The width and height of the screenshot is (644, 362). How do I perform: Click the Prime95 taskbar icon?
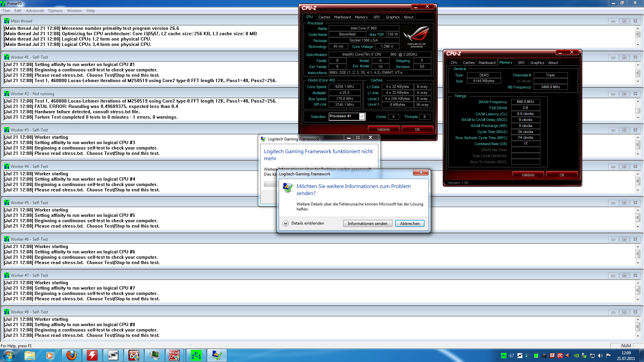point(196,355)
